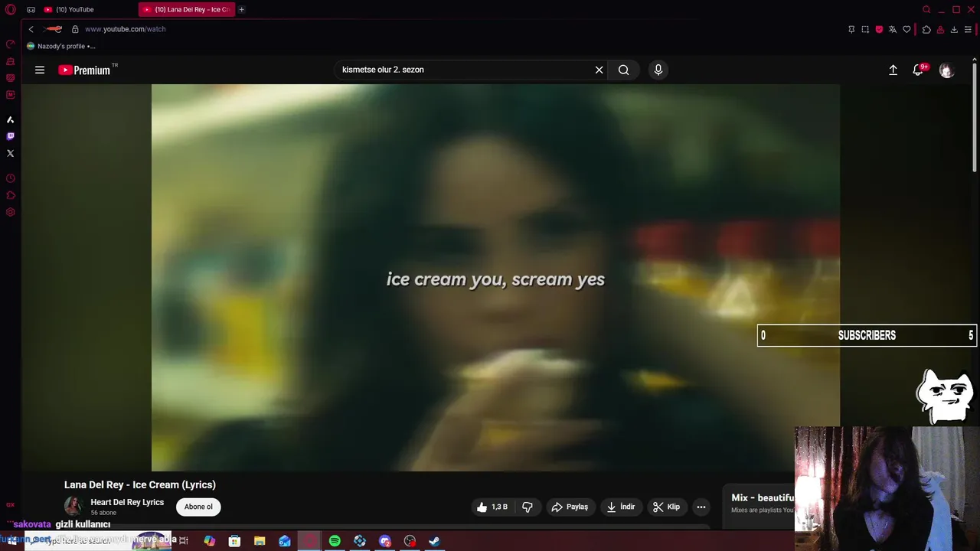Open Heart Del Rey Lyrics channel name
Image resolution: width=980 pixels, height=551 pixels.
(x=127, y=502)
